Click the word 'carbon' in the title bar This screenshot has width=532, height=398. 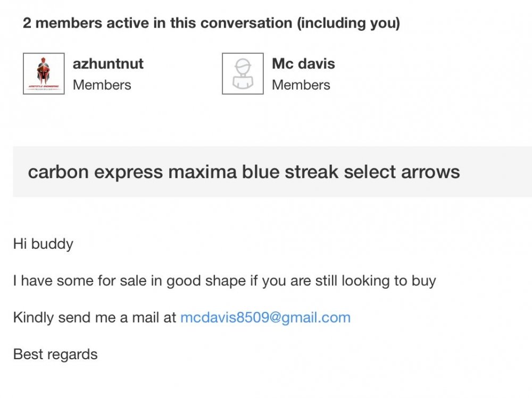(58, 172)
